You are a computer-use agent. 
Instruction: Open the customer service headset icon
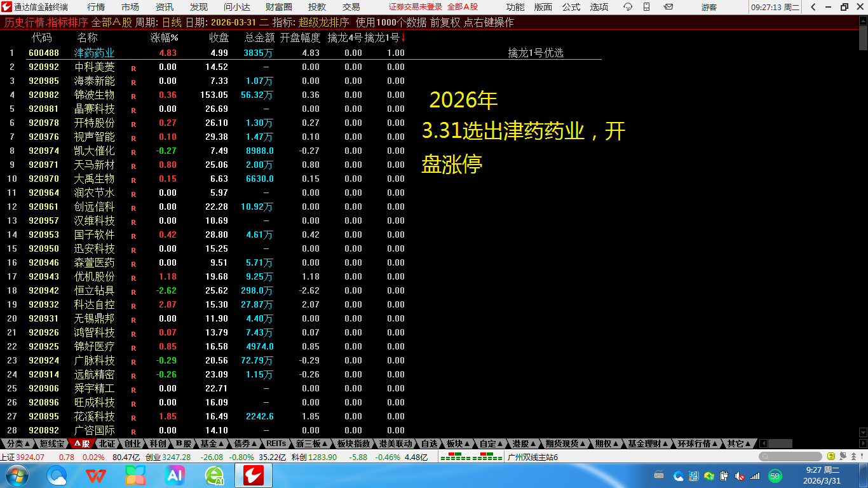628,7
